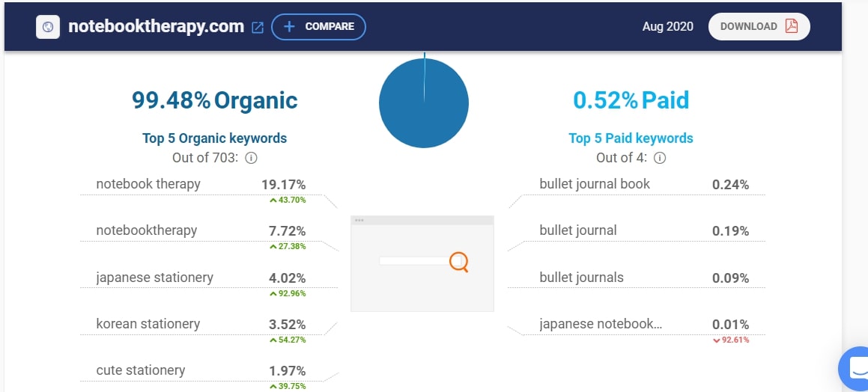
Task: Click the PDF icon in Download button
Action: 792,26
